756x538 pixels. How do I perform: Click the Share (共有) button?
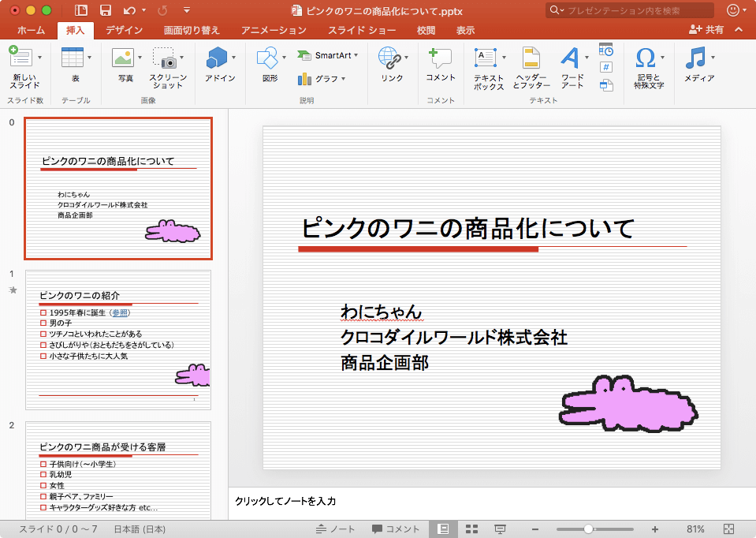(x=706, y=30)
